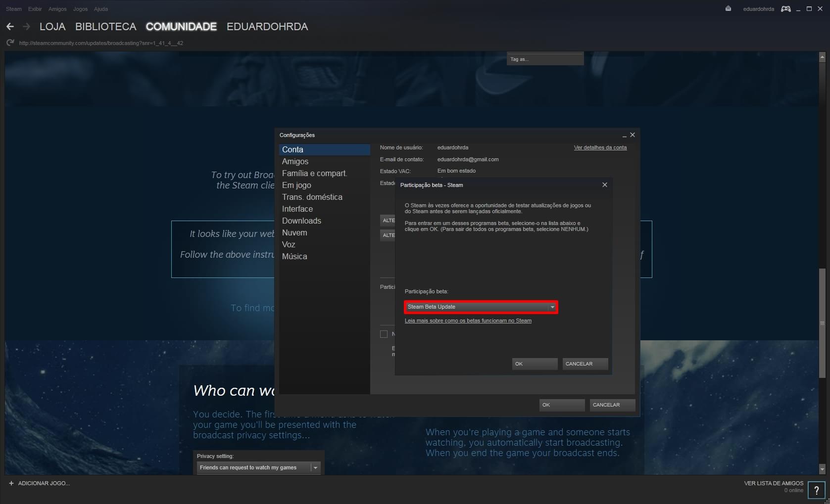Go back with the left arrow icon
Screen dimensions: 830x504
coord(10,27)
